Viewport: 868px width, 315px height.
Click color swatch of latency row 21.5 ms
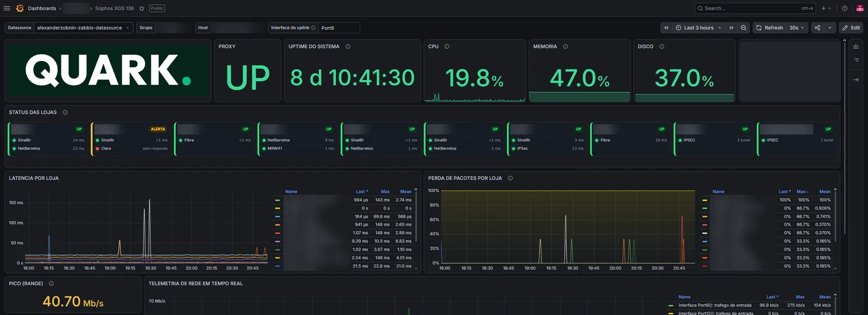pos(277,266)
